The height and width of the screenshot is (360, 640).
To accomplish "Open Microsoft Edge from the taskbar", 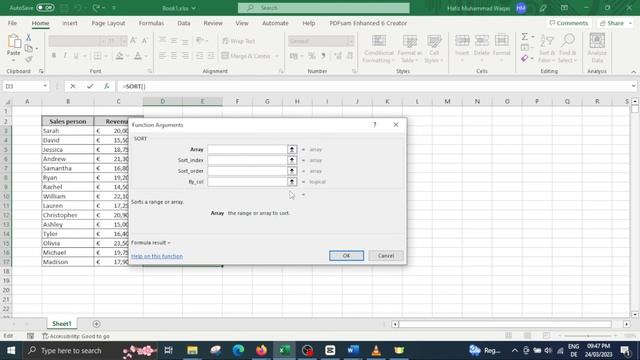I will (x=238, y=350).
